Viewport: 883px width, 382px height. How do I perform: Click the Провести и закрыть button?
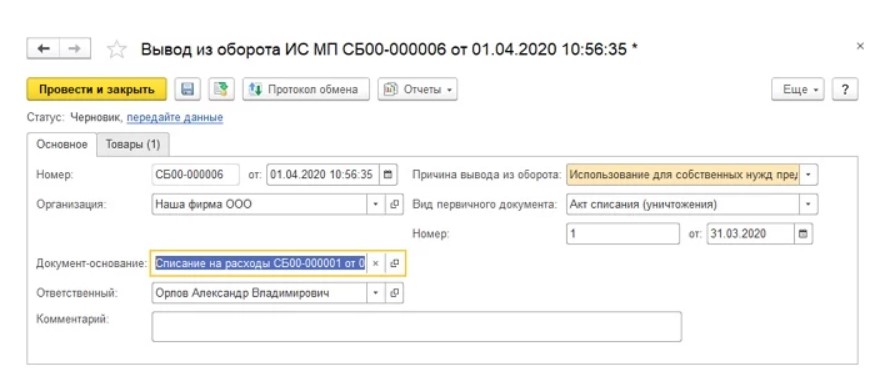click(97, 89)
